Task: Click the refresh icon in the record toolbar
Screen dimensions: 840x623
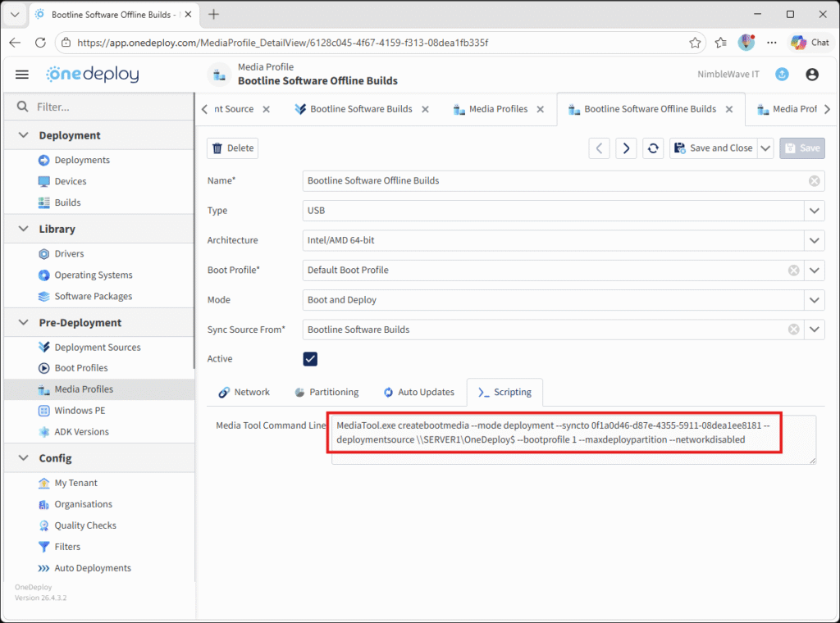Action: pyautogui.click(x=653, y=148)
